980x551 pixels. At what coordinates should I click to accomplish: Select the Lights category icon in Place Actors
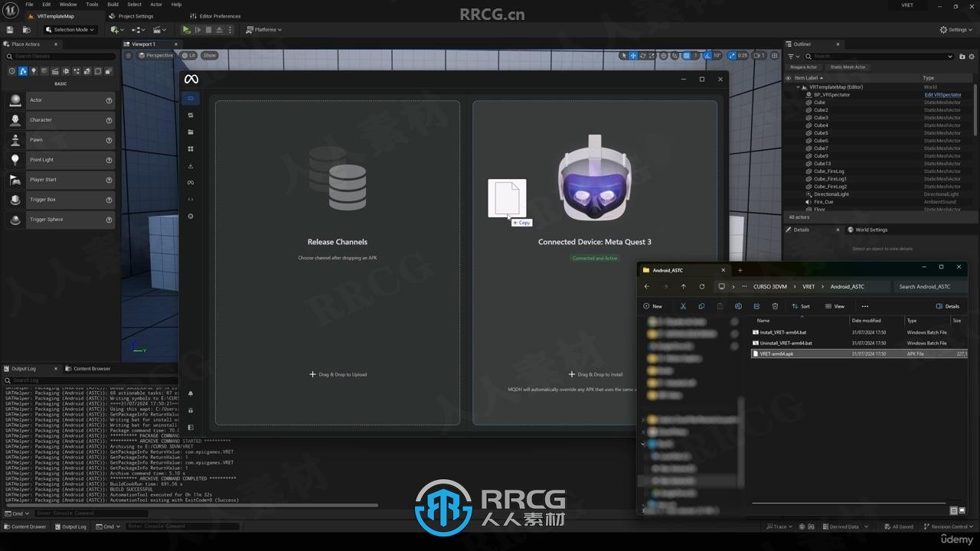tap(34, 71)
